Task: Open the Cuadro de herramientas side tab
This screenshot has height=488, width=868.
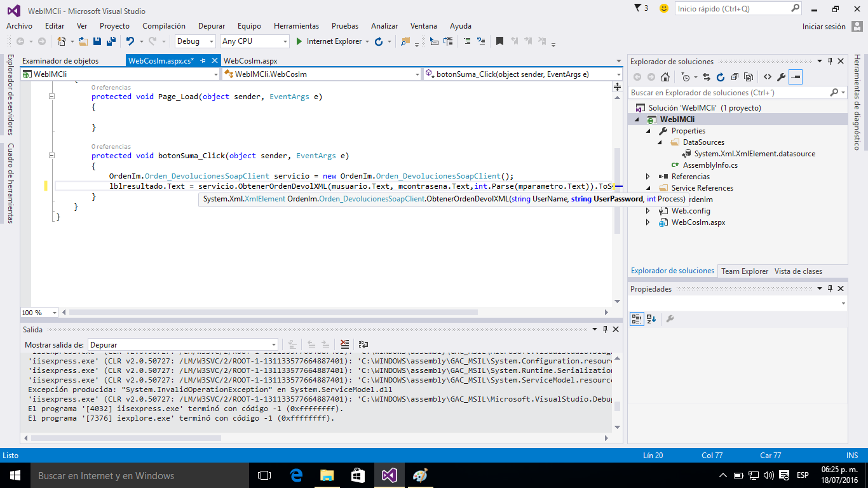Action: point(10,182)
